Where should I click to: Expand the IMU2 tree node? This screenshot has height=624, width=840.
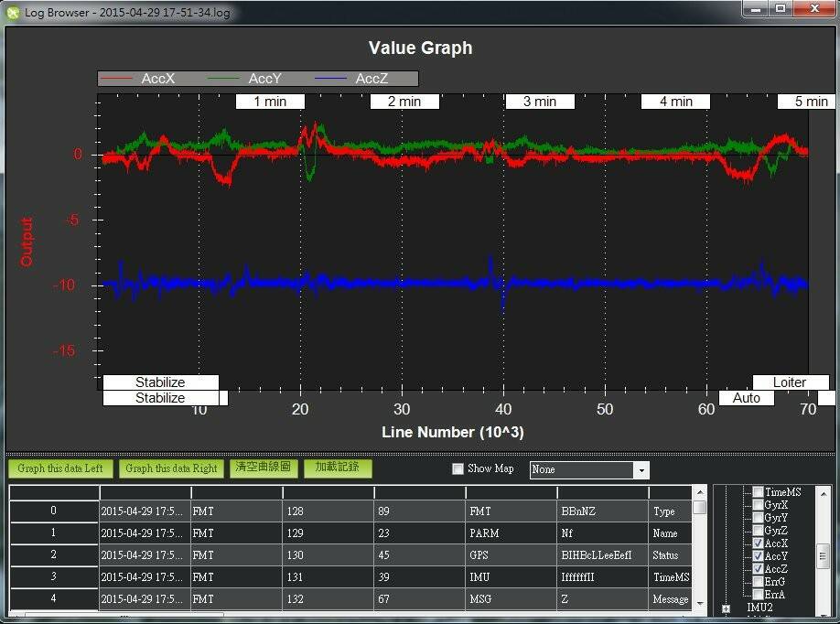pos(726,608)
